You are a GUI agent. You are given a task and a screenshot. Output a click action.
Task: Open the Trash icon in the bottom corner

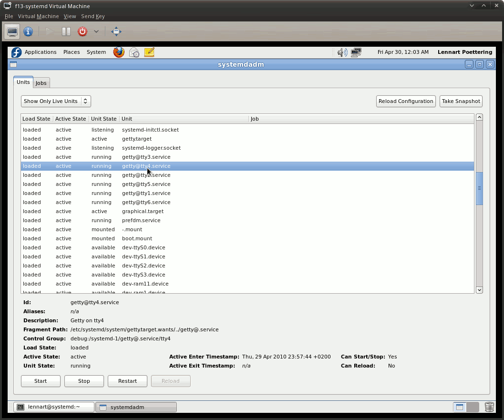[x=489, y=407]
